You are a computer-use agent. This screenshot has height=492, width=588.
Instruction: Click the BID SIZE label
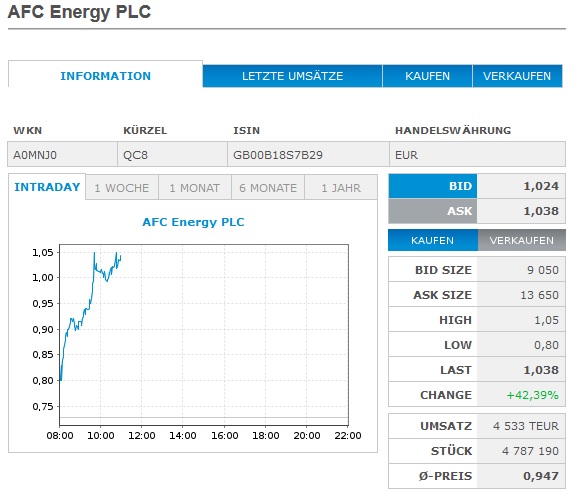pos(443,270)
